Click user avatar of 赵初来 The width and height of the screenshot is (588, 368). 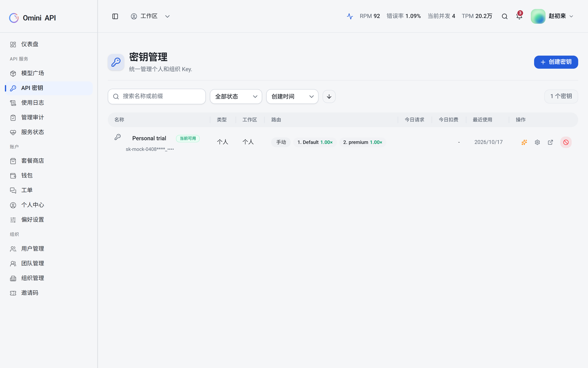click(x=538, y=16)
